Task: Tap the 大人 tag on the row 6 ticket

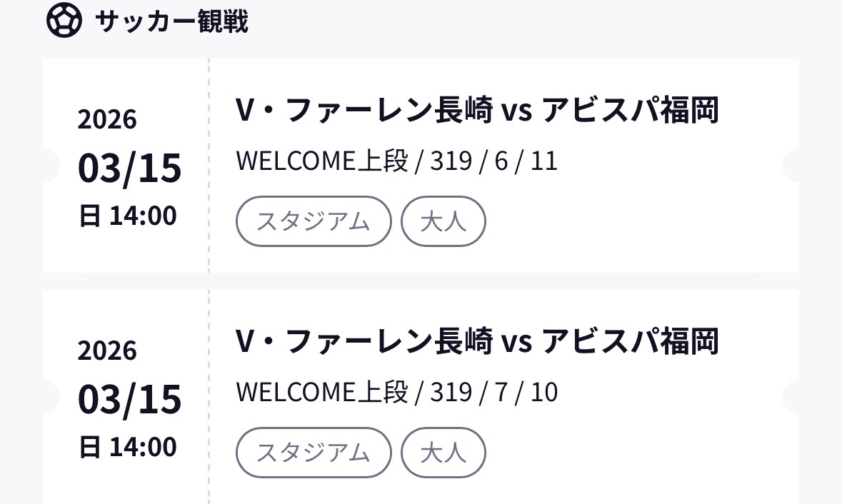Action: (443, 221)
